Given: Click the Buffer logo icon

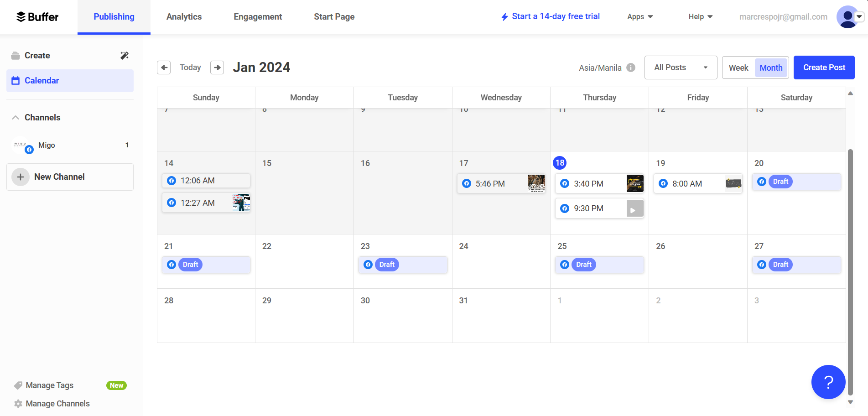Looking at the screenshot, I should [21, 17].
